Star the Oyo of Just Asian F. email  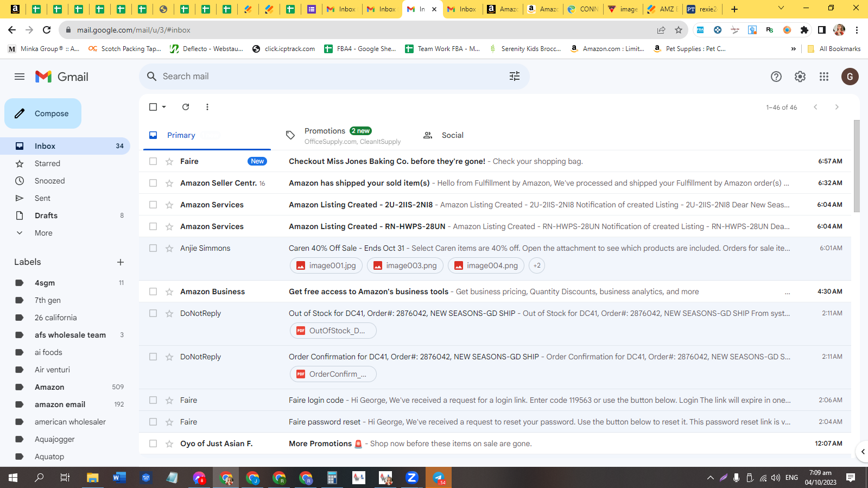point(169,443)
